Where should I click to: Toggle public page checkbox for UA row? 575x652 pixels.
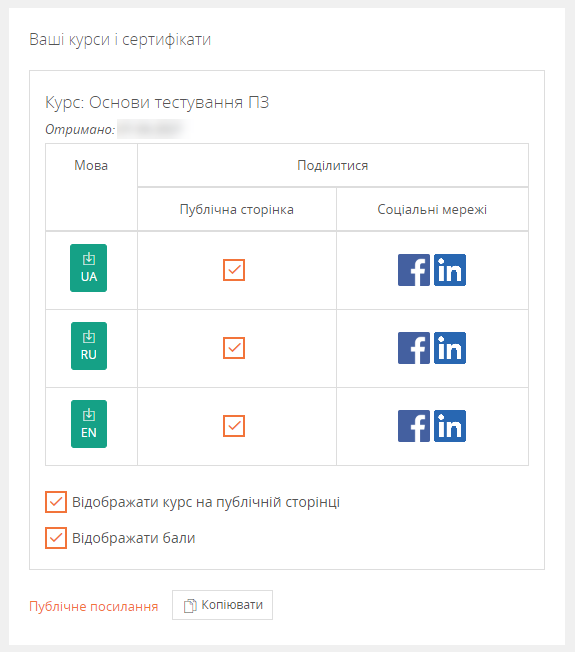click(234, 270)
